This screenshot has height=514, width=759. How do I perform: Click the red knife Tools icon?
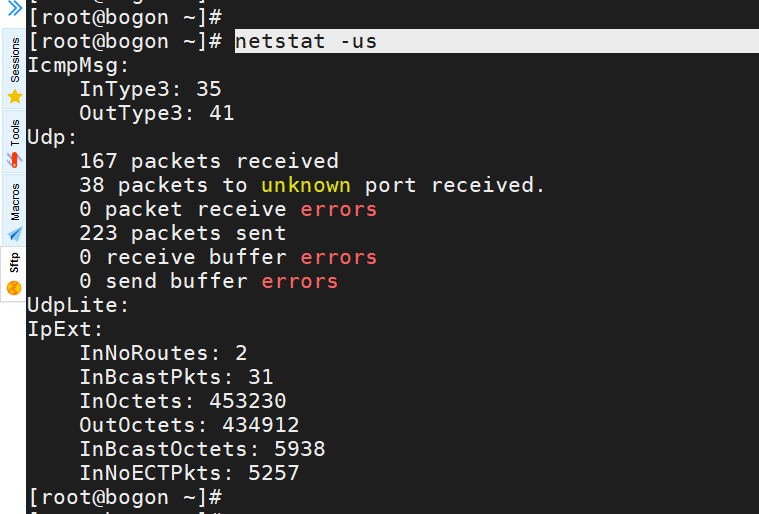pos(15,160)
